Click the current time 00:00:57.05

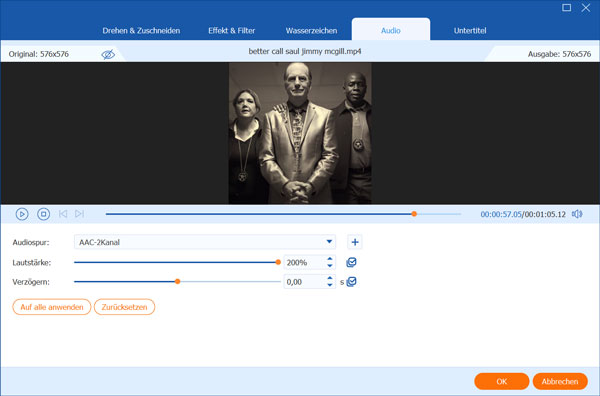pyautogui.click(x=501, y=214)
